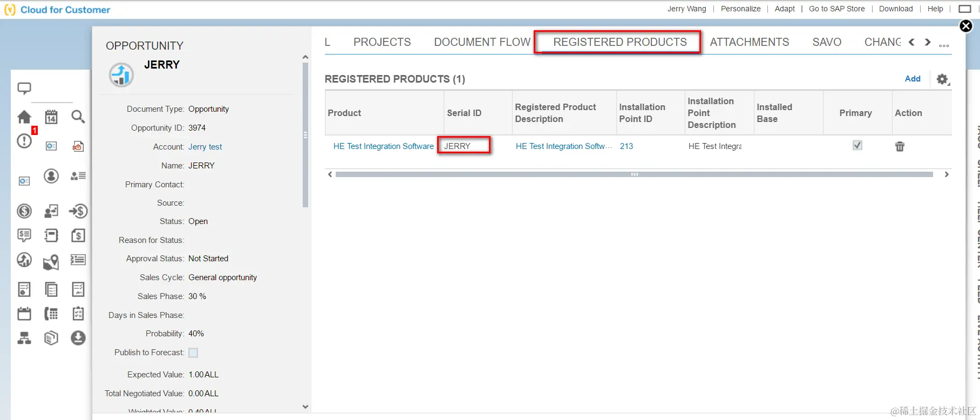Click Adapt in top menu

coord(785,9)
